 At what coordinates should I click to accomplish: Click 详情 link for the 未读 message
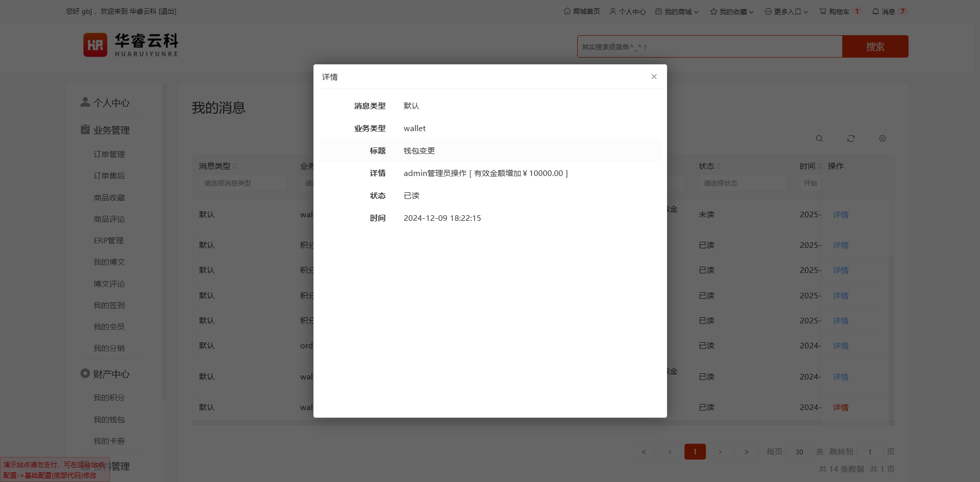coord(841,215)
